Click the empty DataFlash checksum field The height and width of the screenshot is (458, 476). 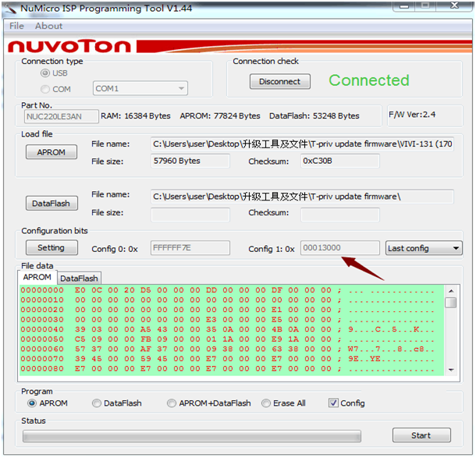(340, 215)
